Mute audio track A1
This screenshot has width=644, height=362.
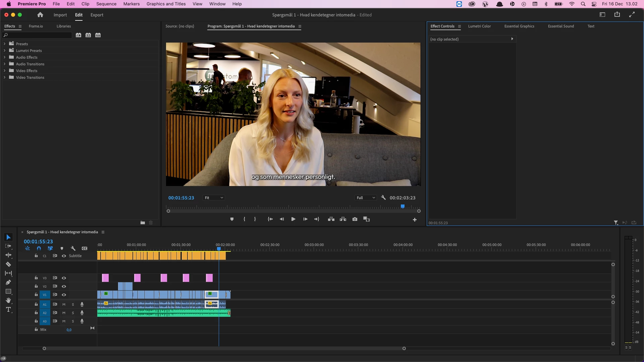pyautogui.click(x=64, y=304)
